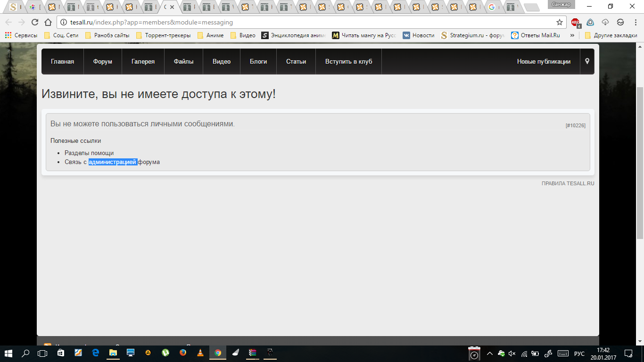644x362 pixels.
Task: Go to the browser home page icon
Action: (48, 22)
